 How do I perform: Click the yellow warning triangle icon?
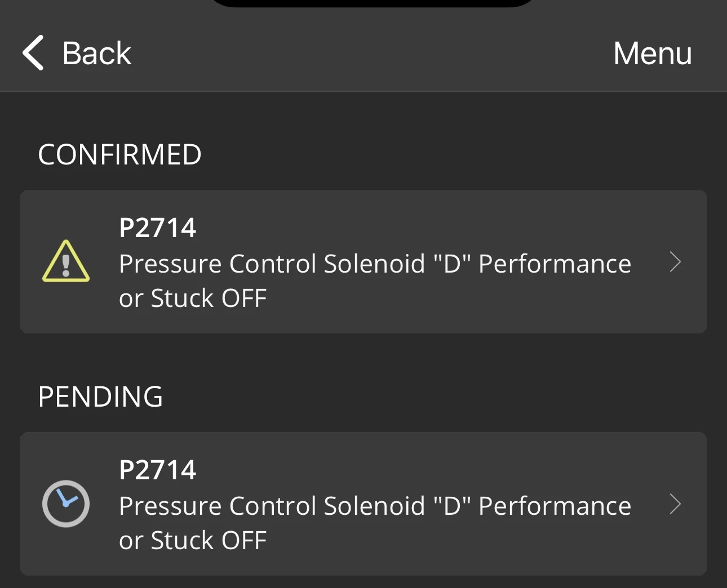point(66,261)
